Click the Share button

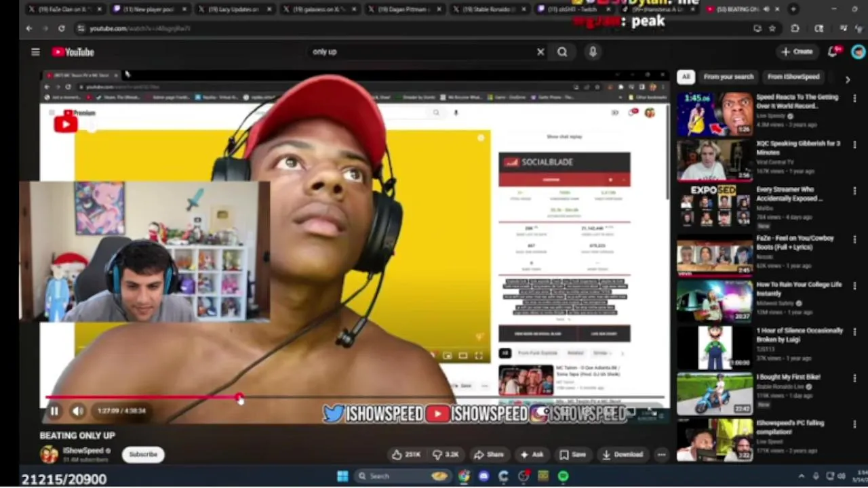coord(489,454)
